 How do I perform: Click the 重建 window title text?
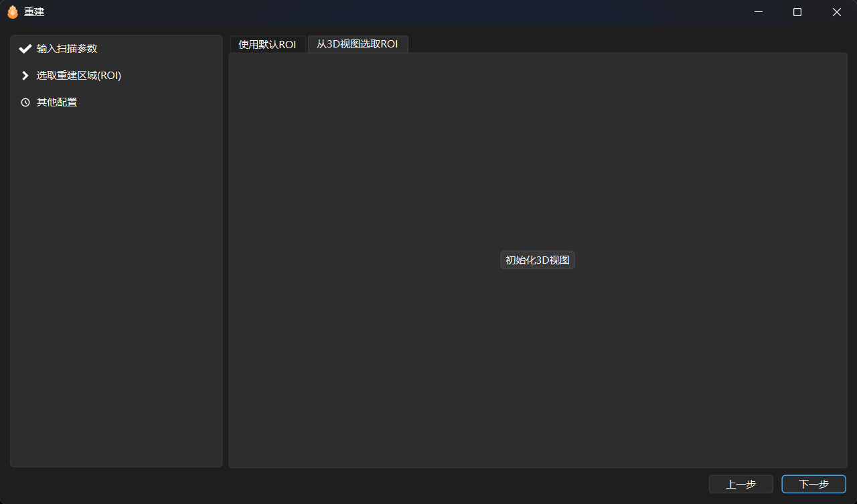(x=34, y=12)
